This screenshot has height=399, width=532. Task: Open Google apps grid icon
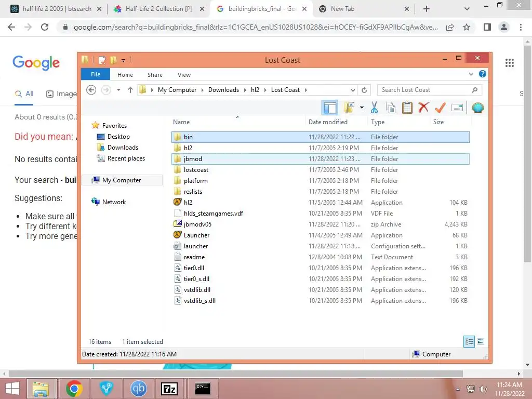509,63
